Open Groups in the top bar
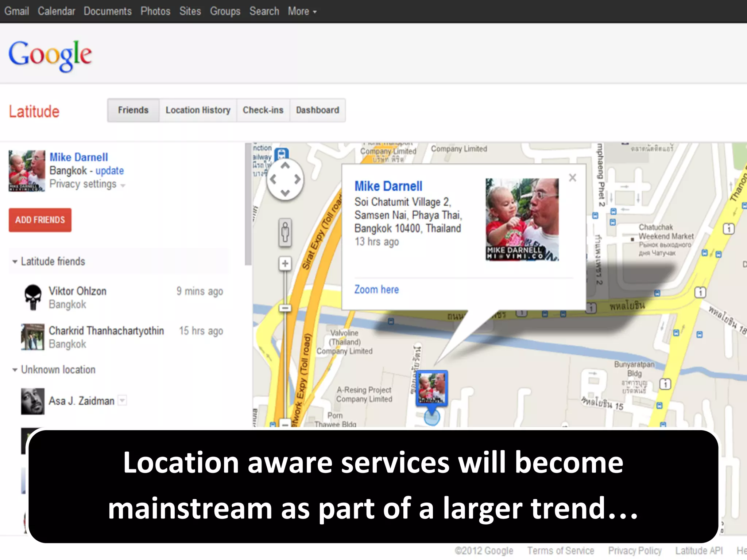 225,11
